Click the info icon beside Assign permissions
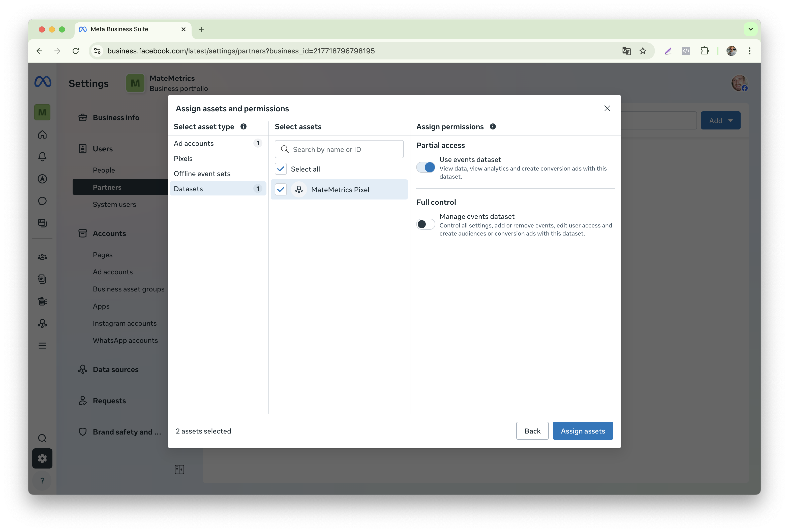Image resolution: width=789 pixels, height=532 pixels. click(493, 126)
